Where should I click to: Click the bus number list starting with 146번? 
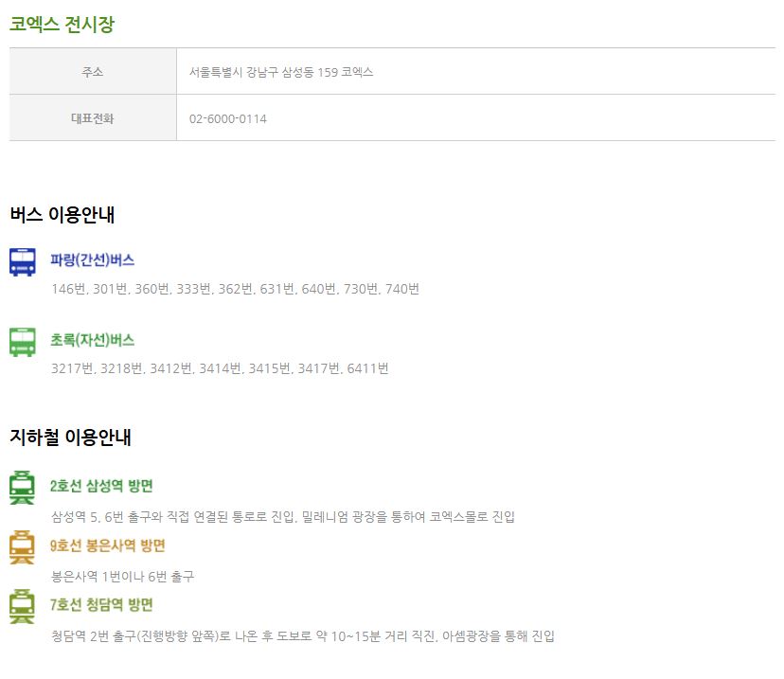[235, 289]
